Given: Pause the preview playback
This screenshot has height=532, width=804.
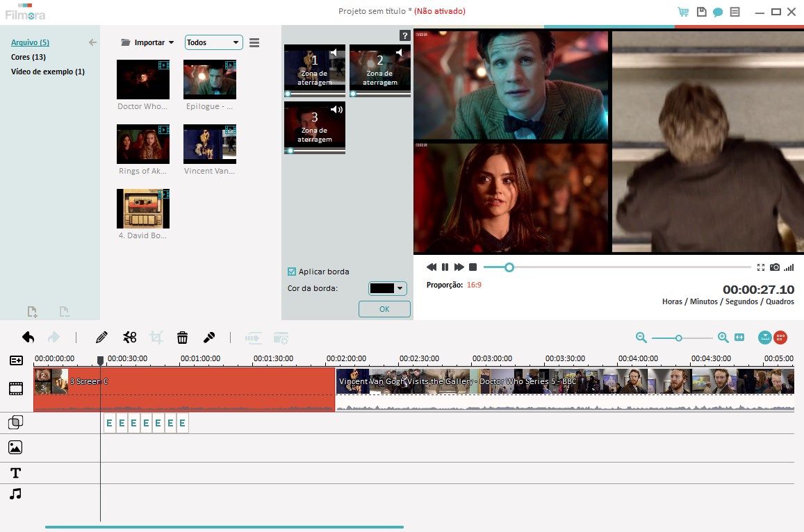Looking at the screenshot, I should (445, 267).
